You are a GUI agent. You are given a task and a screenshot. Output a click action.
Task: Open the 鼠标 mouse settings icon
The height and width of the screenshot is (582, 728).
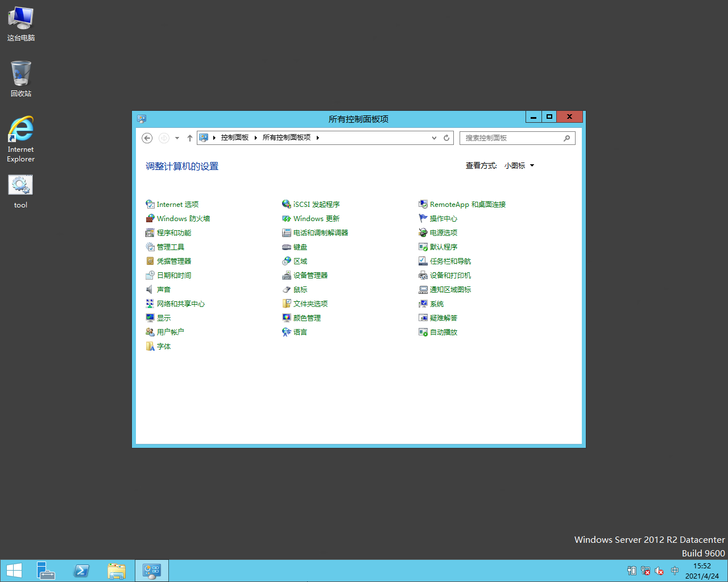click(287, 290)
